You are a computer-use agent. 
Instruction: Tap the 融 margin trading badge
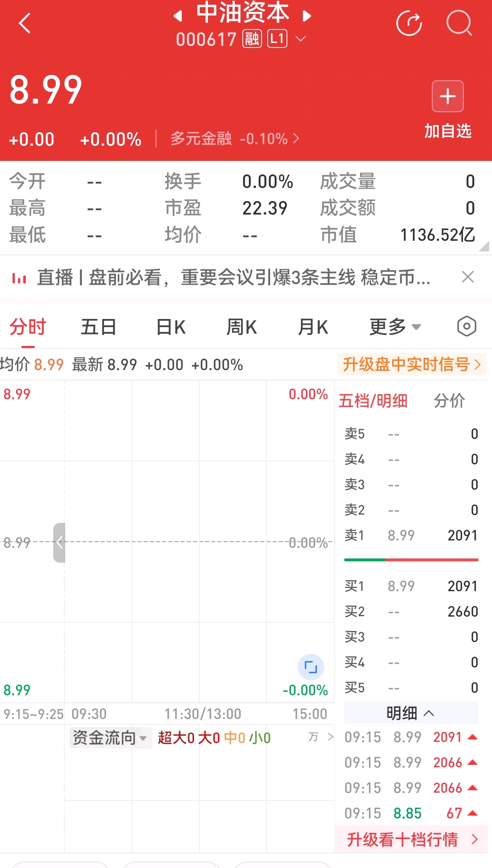[252, 39]
